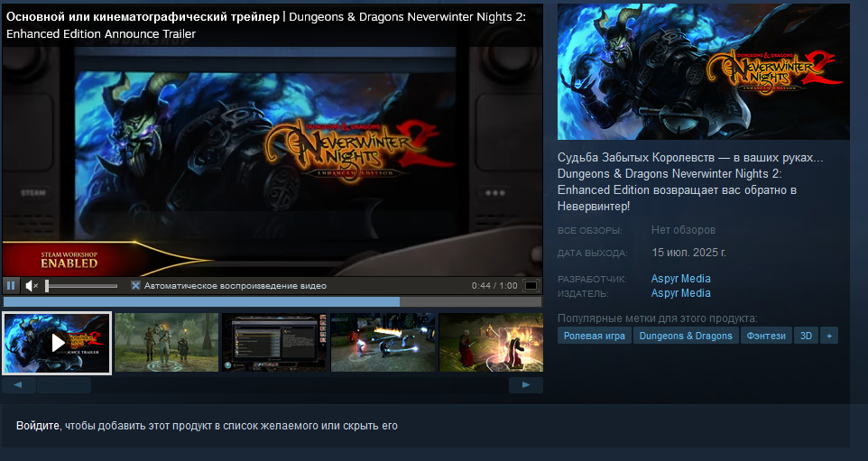Viewport: 868px width, 461px height.
Task: Click the game description paragraph
Action: [x=690, y=181]
